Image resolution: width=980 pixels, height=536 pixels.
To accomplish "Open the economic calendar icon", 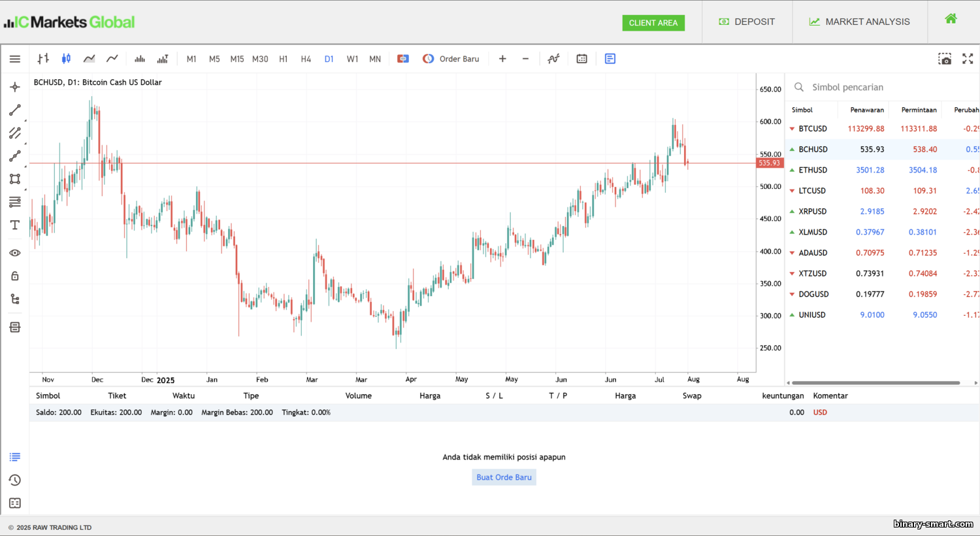I will coord(581,59).
